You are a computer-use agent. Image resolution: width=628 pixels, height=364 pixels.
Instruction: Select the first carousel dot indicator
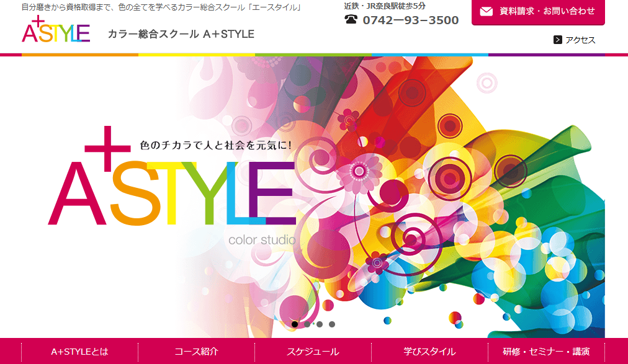pyautogui.click(x=295, y=324)
